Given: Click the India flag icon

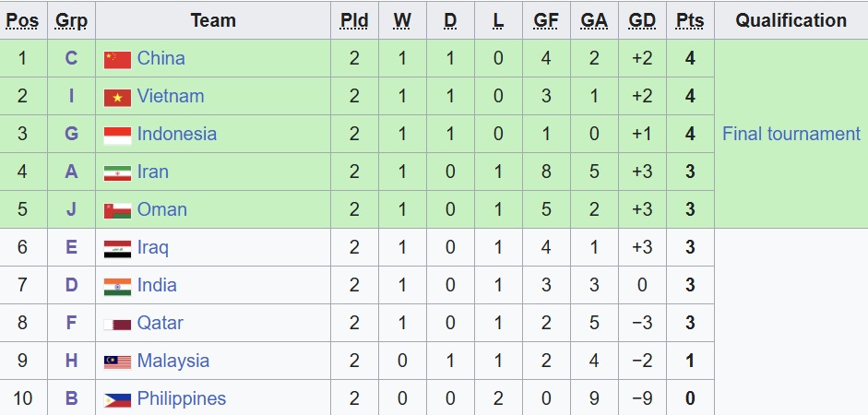Looking at the screenshot, I should tap(117, 287).
